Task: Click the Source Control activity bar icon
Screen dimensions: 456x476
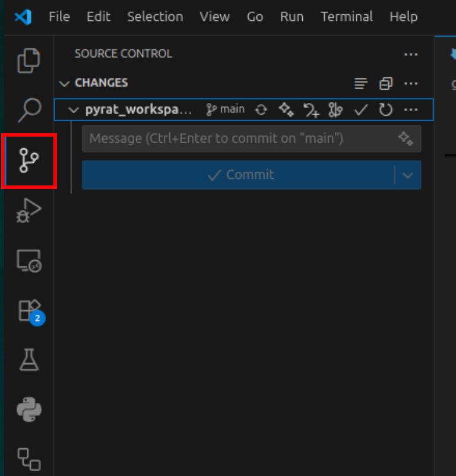Action: pyautogui.click(x=28, y=161)
